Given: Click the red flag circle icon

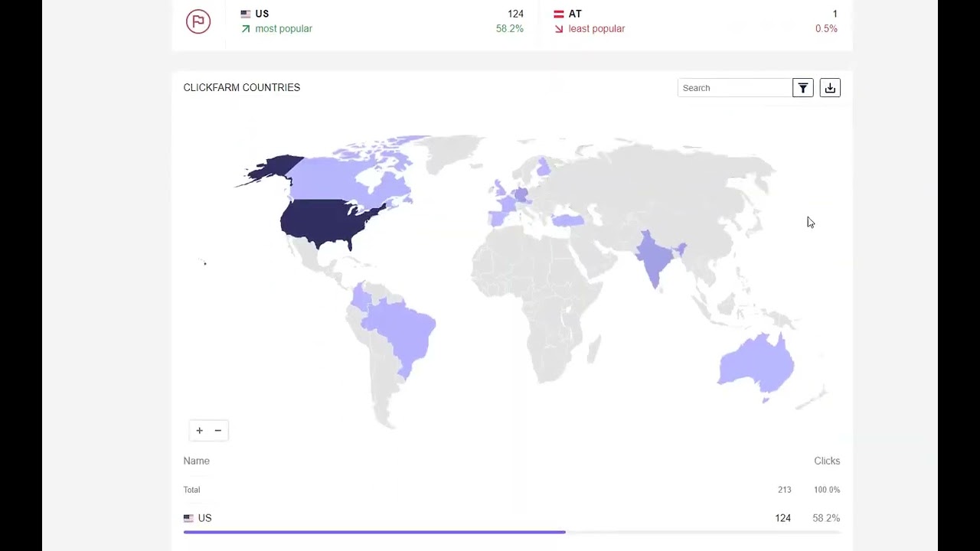Looking at the screenshot, I should click(198, 21).
